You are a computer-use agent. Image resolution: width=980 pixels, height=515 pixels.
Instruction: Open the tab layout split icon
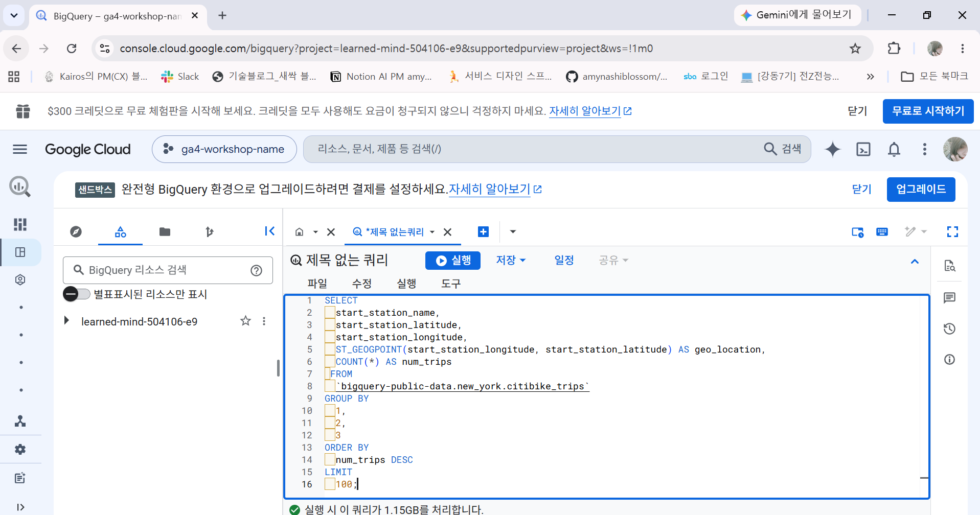(857, 232)
